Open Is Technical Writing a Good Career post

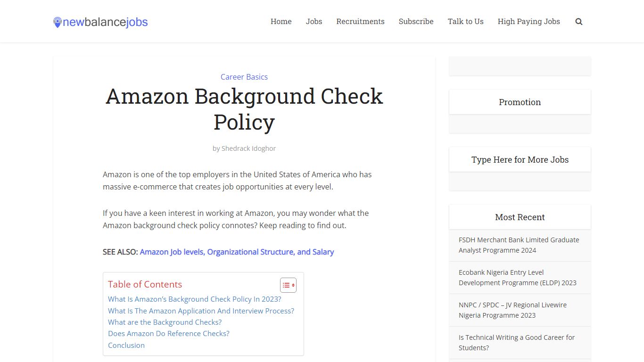pos(517,343)
